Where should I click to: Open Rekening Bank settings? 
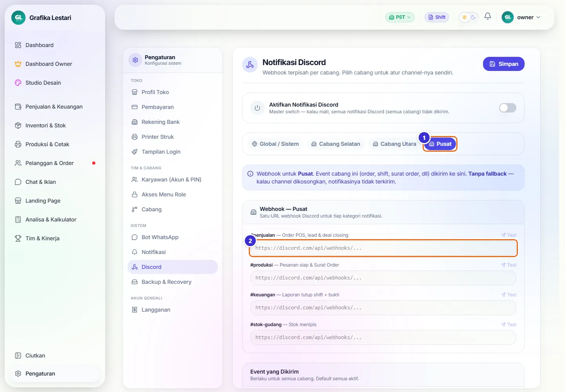point(173,122)
